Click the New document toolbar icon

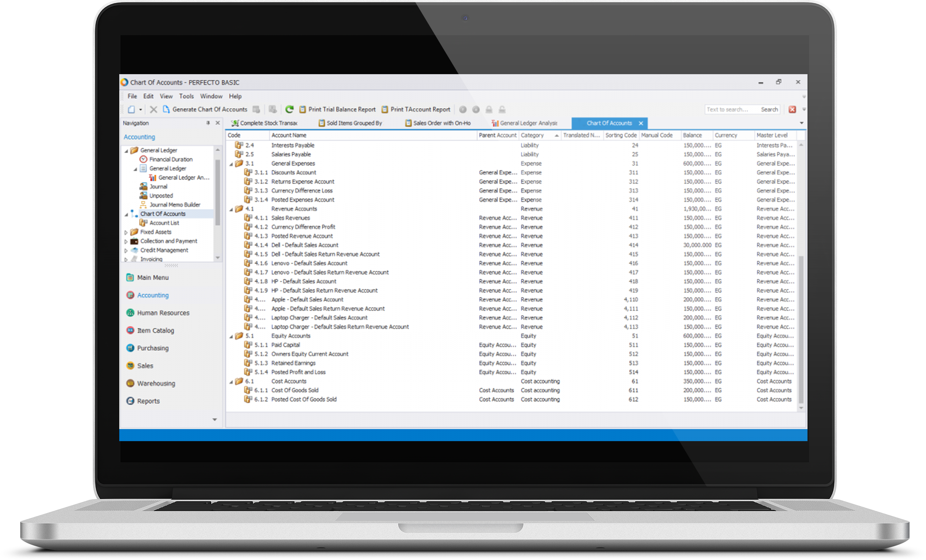[x=131, y=110]
